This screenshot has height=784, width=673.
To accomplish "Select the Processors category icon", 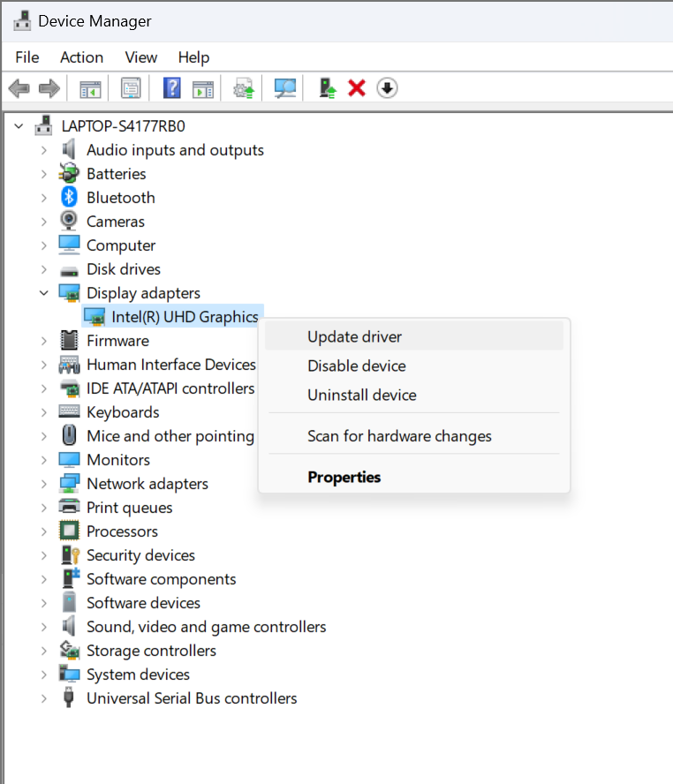I will pyautogui.click(x=69, y=531).
